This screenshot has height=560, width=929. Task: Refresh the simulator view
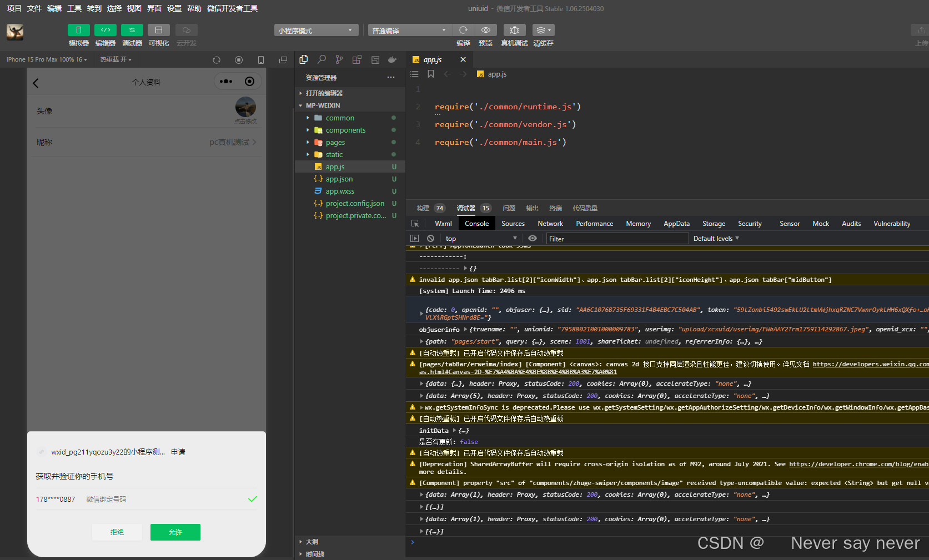point(217,60)
